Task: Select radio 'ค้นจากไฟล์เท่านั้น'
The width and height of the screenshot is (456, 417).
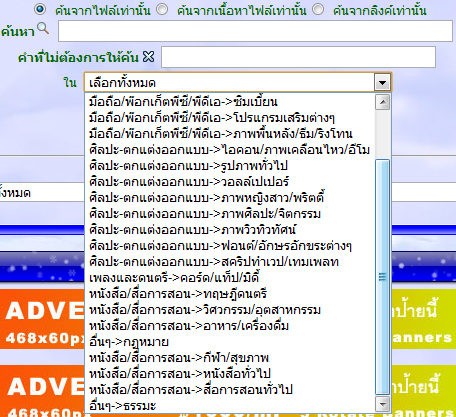Action: click(40, 9)
